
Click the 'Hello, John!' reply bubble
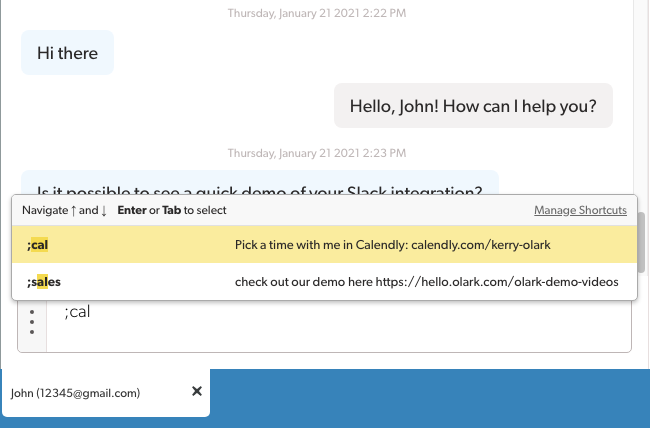pyautogui.click(x=473, y=105)
